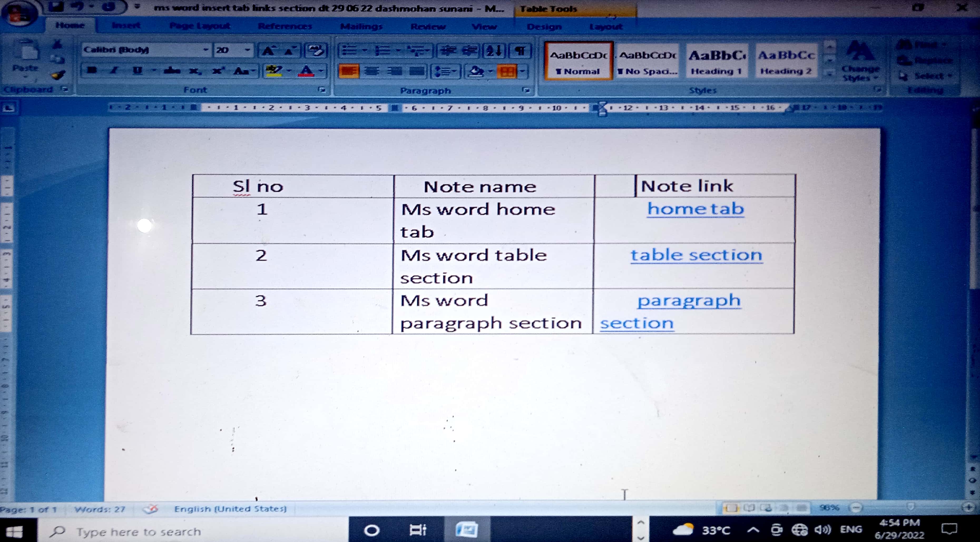The image size is (980, 542).
Task: Click the Center alignment icon
Action: tap(372, 71)
